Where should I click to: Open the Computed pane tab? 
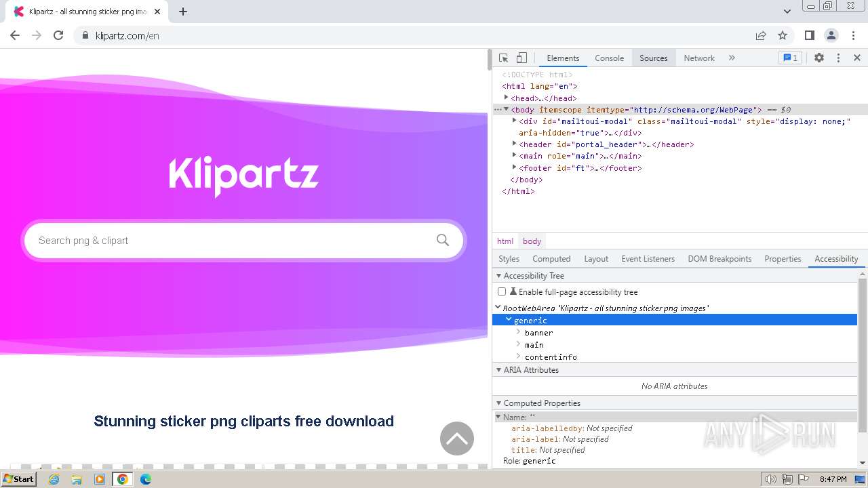click(x=551, y=259)
